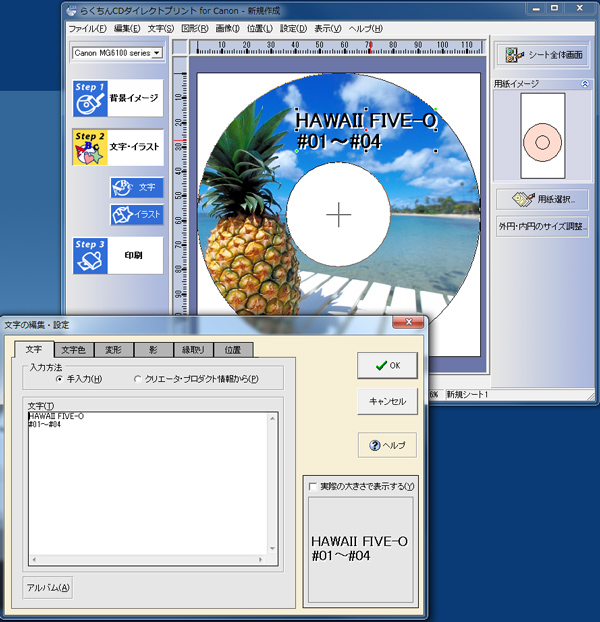The image size is (600, 622).
Task: Open the 位置 menu in menu bar
Action: point(260,29)
